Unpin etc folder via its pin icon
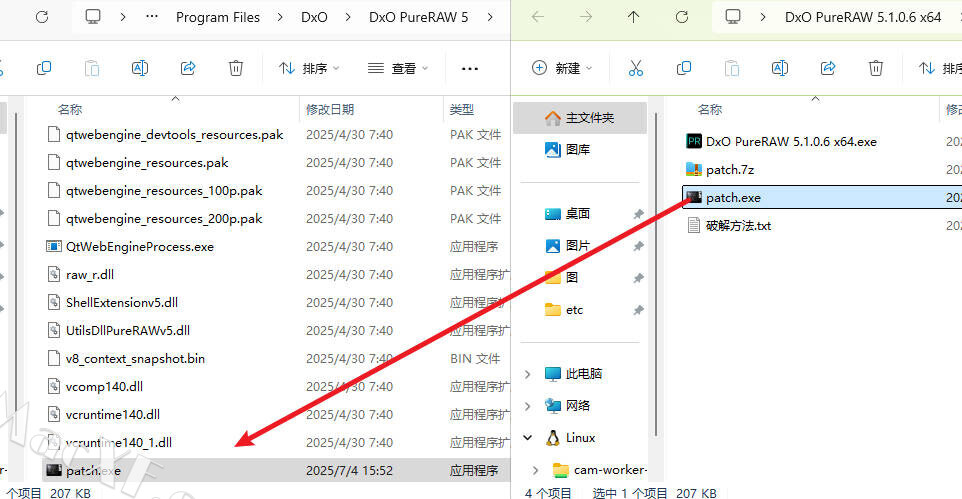Image resolution: width=962 pixels, height=499 pixels. (x=638, y=310)
